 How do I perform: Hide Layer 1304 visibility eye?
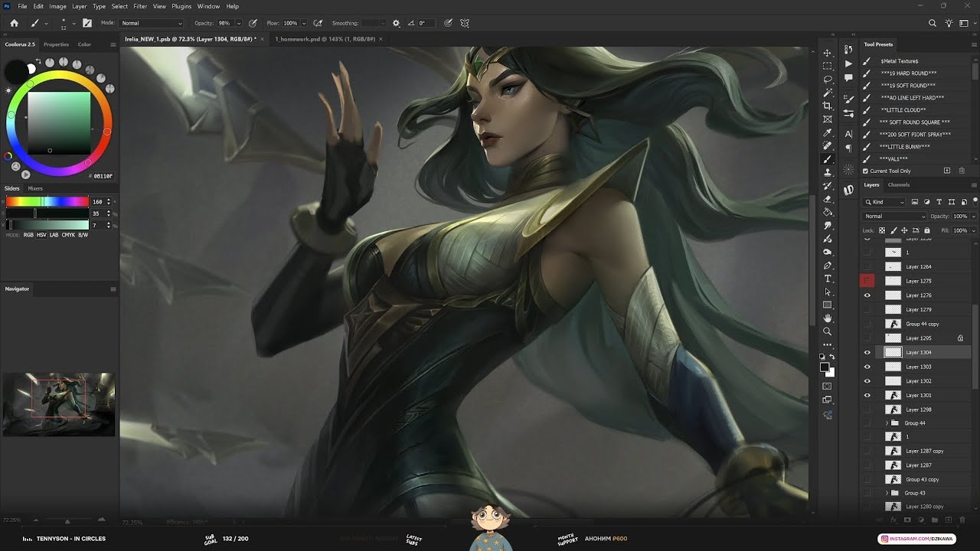[867, 353]
